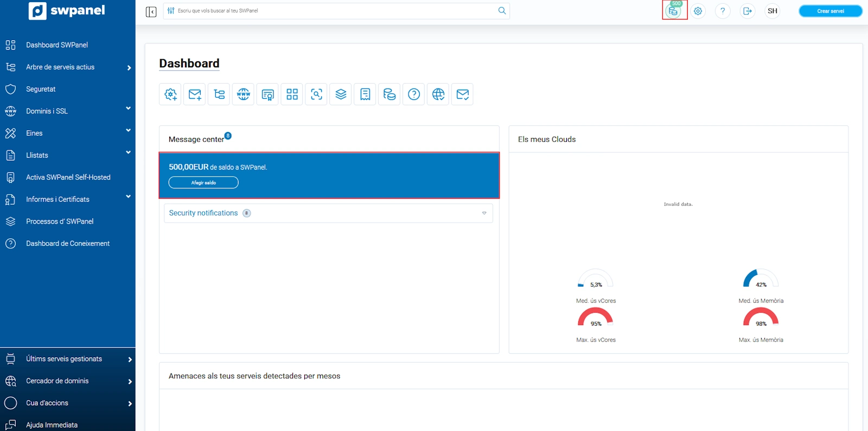Open settings gear in top bar

click(x=698, y=11)
